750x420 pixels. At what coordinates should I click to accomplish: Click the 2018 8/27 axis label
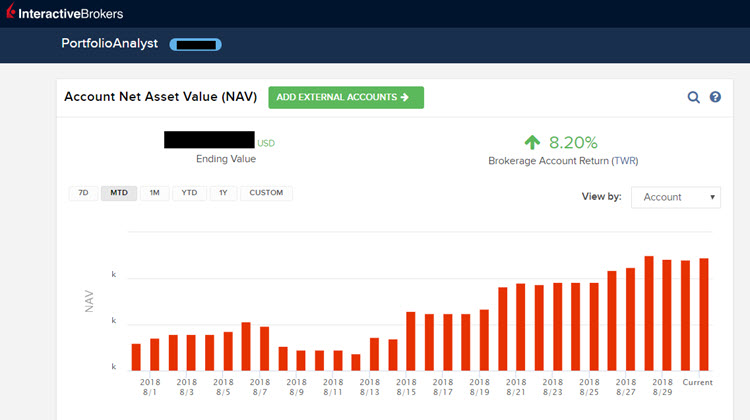tap(626, 387)
